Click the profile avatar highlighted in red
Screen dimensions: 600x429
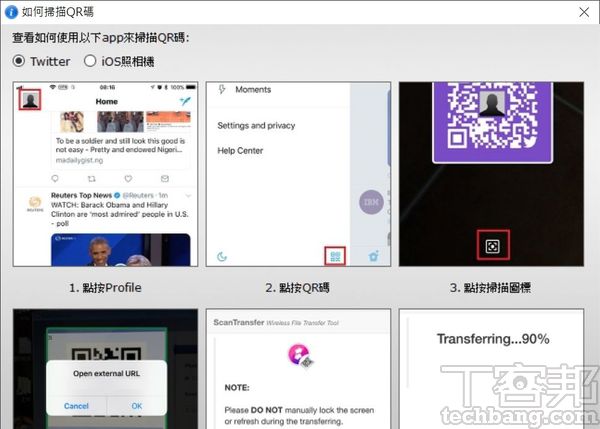31,100
